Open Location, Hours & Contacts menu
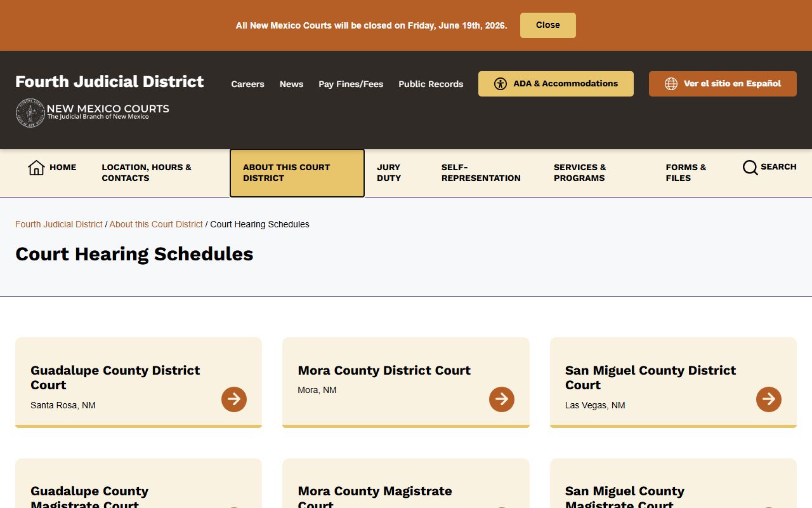This screenshot has width=812, height=508. point(147,173)
